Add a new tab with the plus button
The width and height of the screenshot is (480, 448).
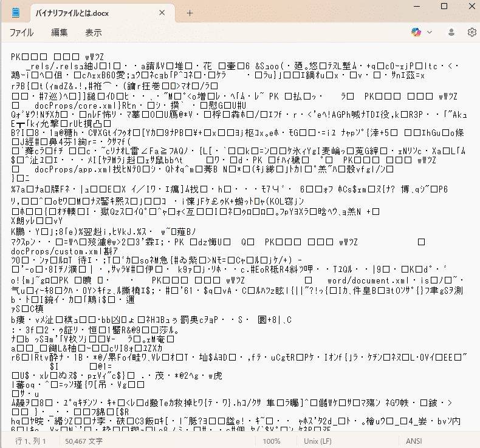190,13
